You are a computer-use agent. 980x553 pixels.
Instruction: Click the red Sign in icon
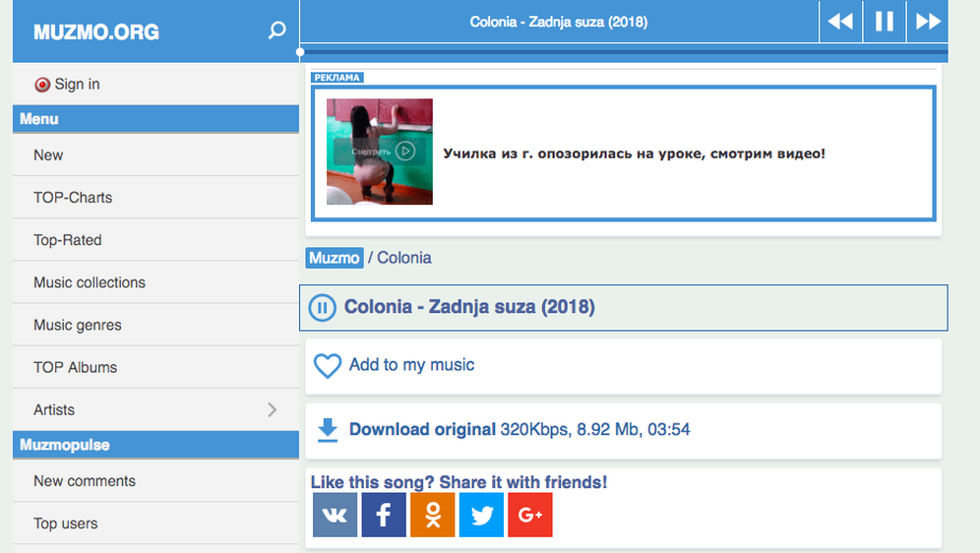(42, 85)
